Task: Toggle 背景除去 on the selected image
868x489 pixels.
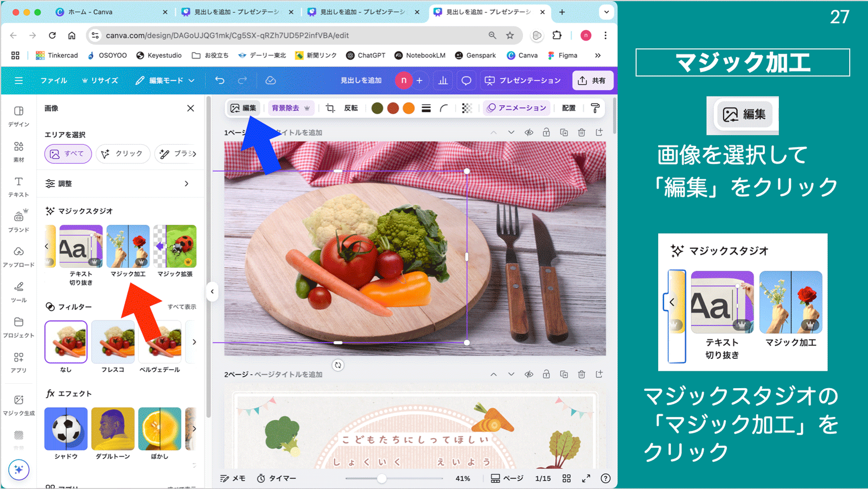Action: click(286, 108)
